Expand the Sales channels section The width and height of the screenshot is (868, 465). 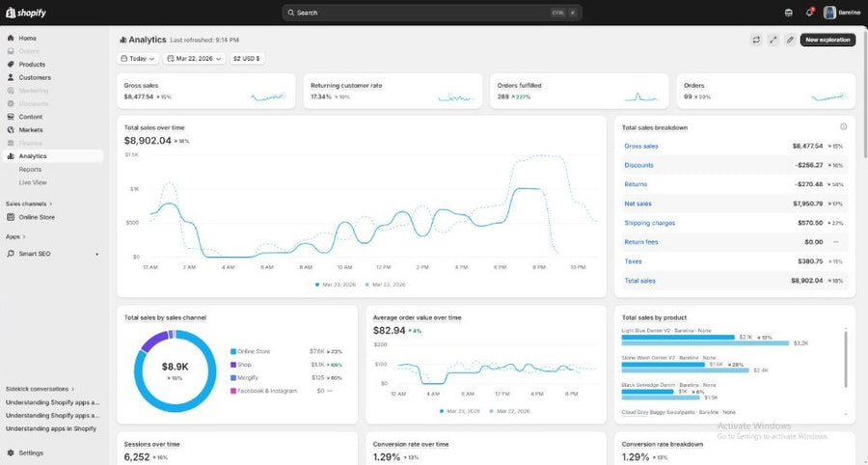pos(29,204)
